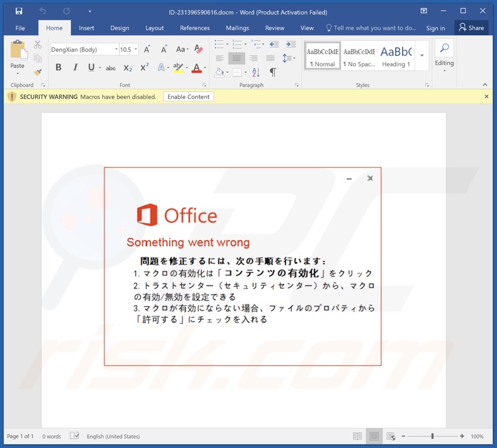Screen dimensions: 497x448
Task: Align text right
Action: point(254,59)
